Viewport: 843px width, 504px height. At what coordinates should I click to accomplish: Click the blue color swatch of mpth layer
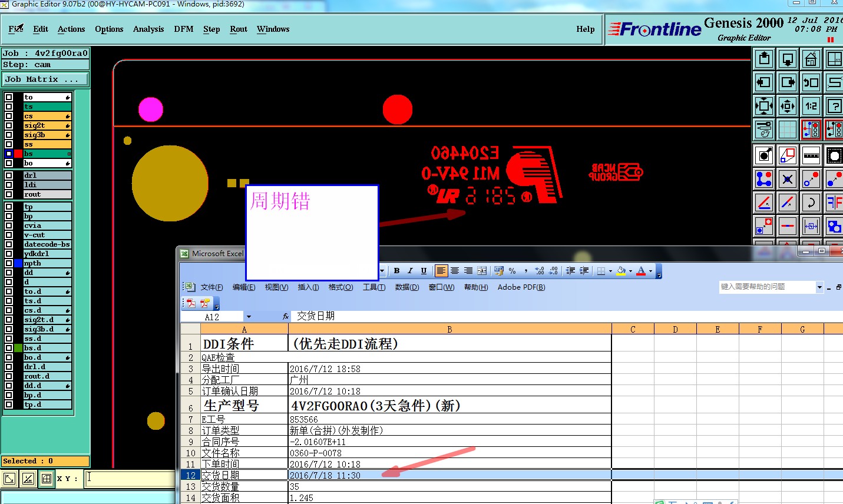18,263
